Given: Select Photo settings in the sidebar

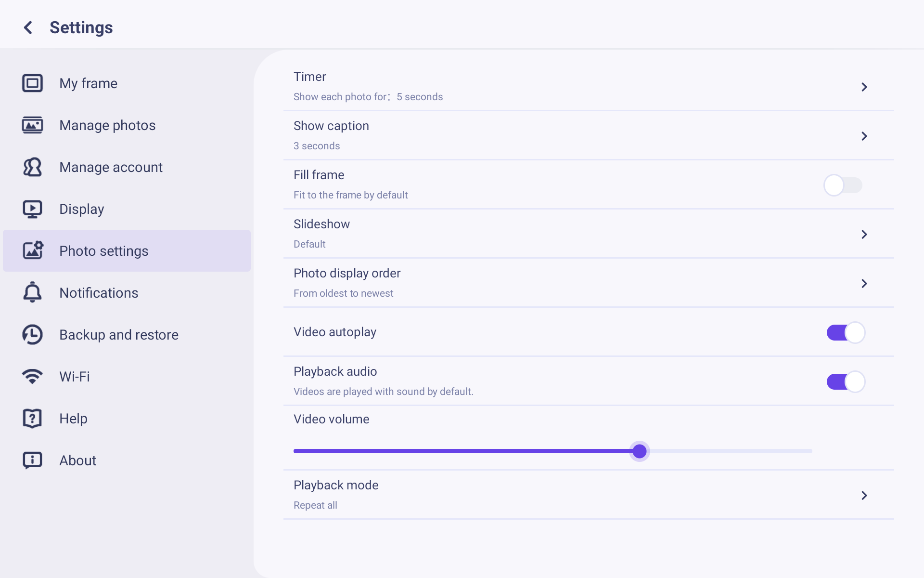Looking at the screenshot, I should (x=127, y=250).
